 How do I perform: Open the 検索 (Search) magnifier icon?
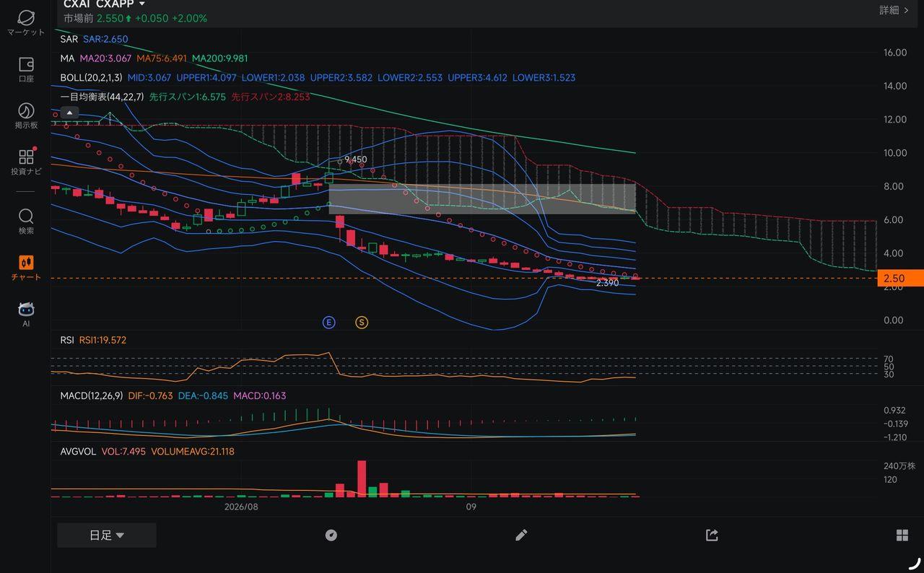pos(26,222)
